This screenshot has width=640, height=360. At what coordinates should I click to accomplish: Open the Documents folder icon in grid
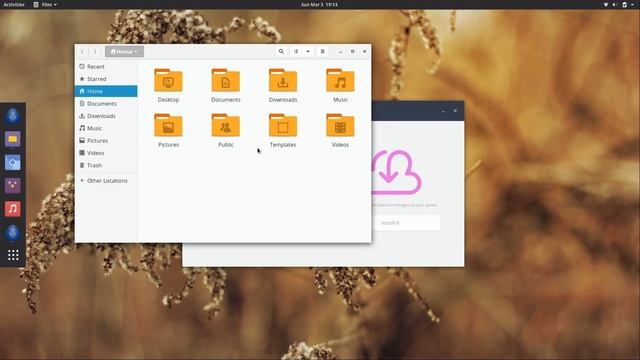coord(226,81)
